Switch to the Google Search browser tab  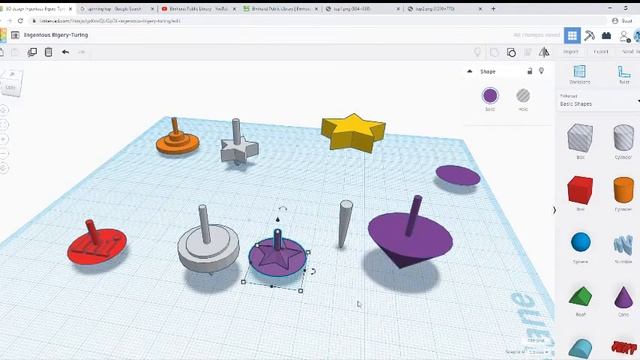[116, 9]
